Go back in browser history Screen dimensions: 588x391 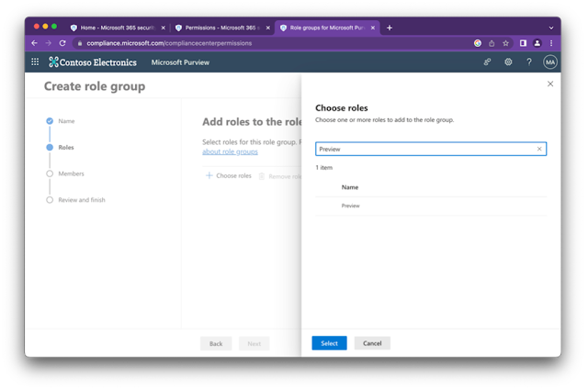click(x=35, y=43)
